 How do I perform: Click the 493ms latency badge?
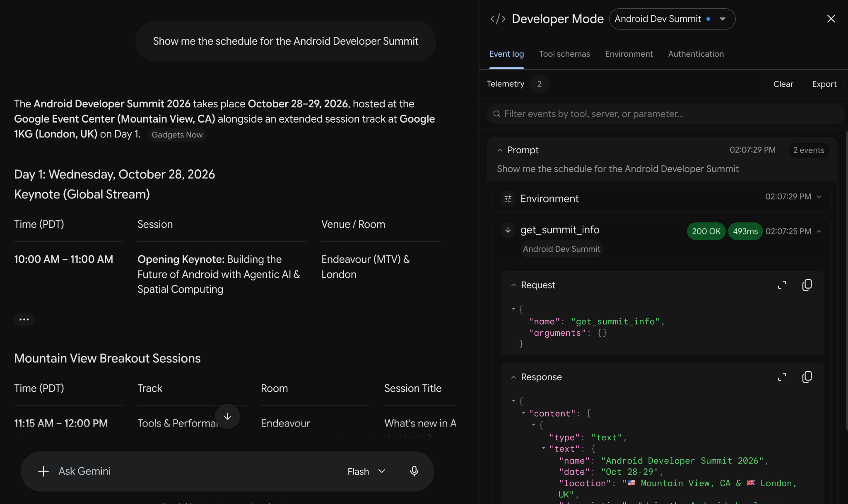745,231
